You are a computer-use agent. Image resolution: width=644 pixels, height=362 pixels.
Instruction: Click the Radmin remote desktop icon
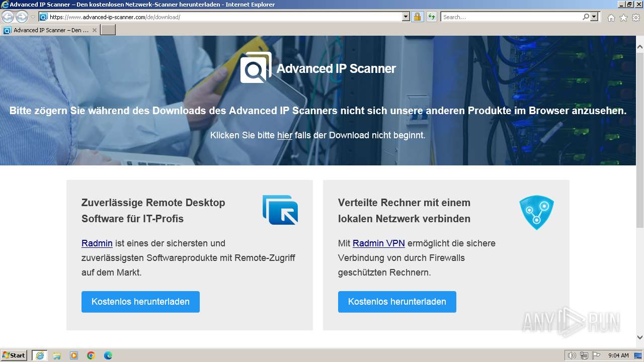280,210
